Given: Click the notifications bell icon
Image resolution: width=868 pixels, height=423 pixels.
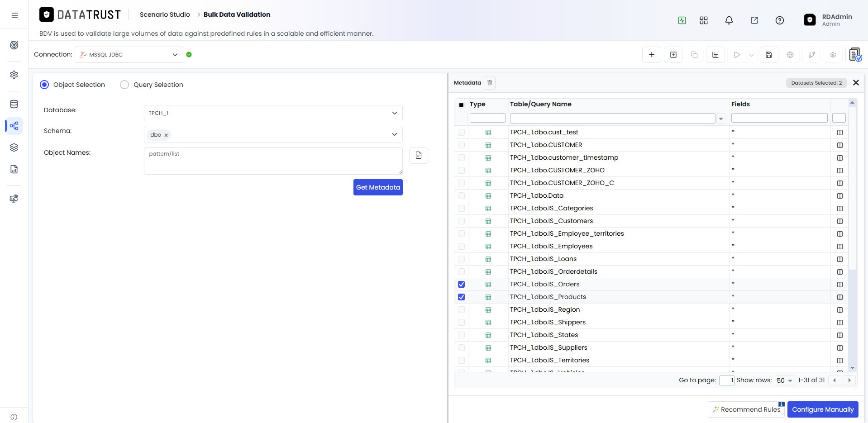Looking at the screenshot, I should pos(729,20).
